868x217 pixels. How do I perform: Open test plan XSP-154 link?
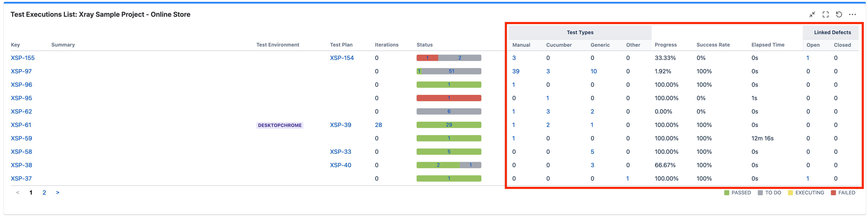point(342,58)
